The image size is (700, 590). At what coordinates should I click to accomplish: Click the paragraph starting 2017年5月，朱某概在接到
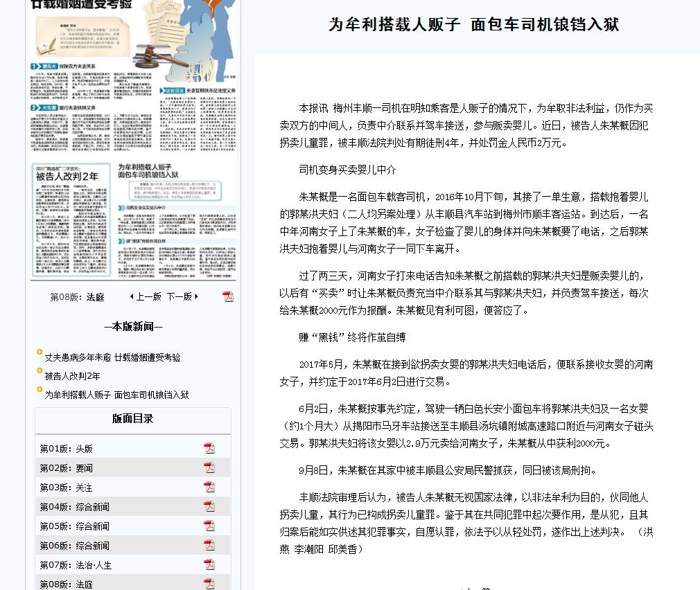click(x=466, y=373)
